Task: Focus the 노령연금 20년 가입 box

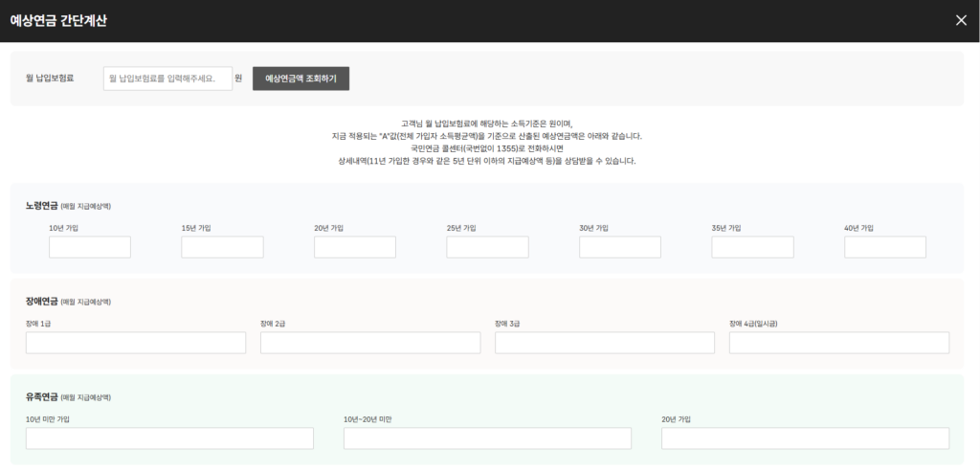Action: [x=355, y=247]
